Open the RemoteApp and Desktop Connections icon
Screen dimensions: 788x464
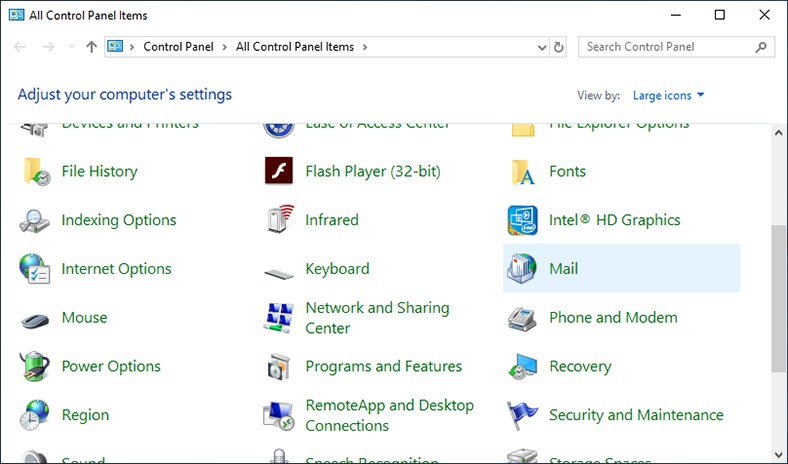point(279,416)
